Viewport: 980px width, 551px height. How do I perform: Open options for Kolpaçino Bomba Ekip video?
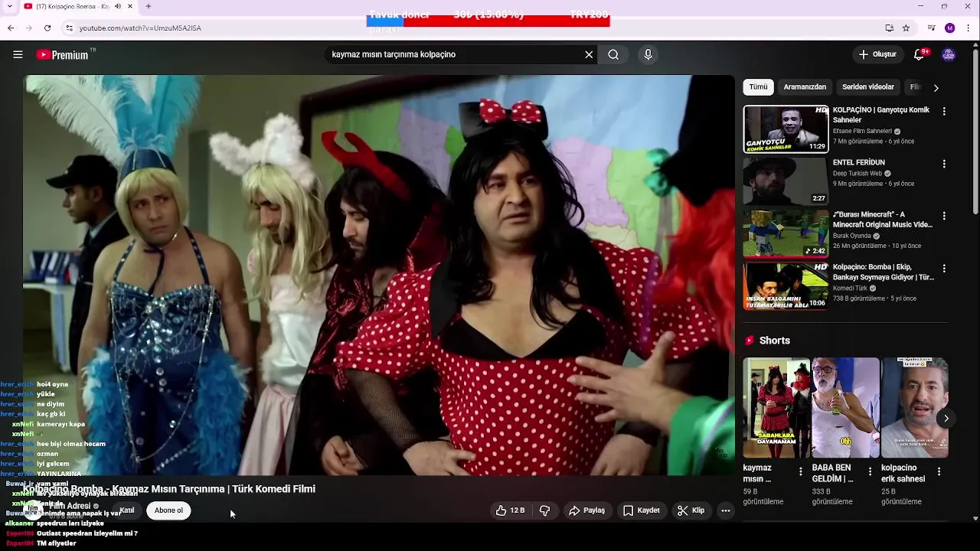(944, 269)
